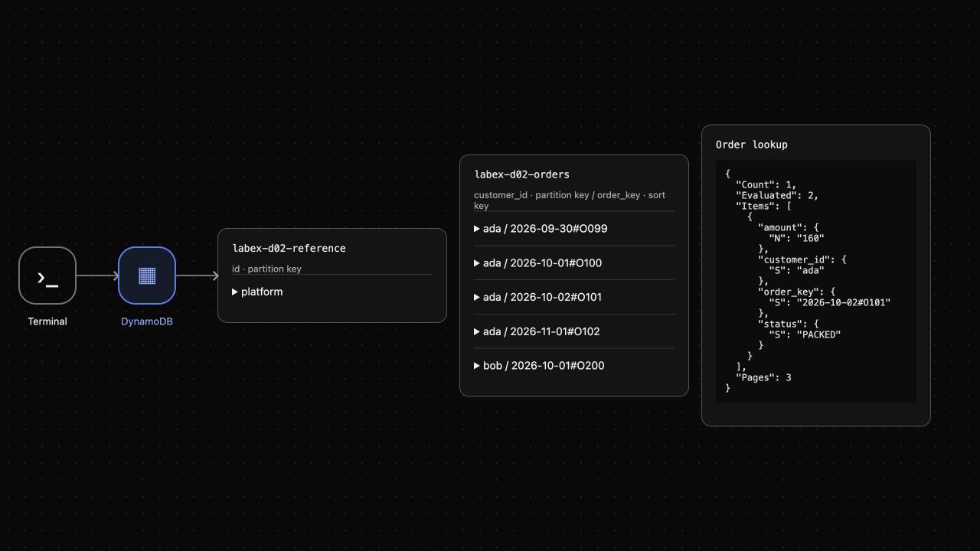Click the Order lookup panel title
980x551 pixels.
click(x=752, y=145)
